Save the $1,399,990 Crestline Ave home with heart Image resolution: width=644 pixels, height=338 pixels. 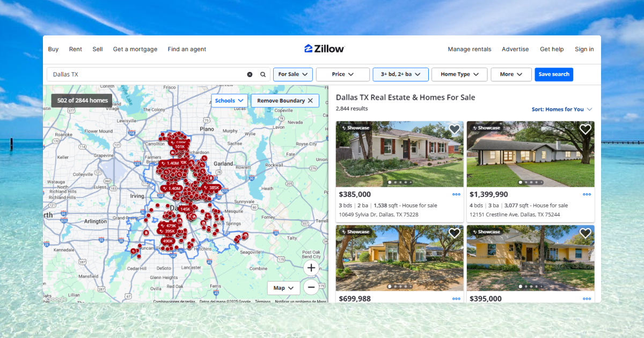586,129
